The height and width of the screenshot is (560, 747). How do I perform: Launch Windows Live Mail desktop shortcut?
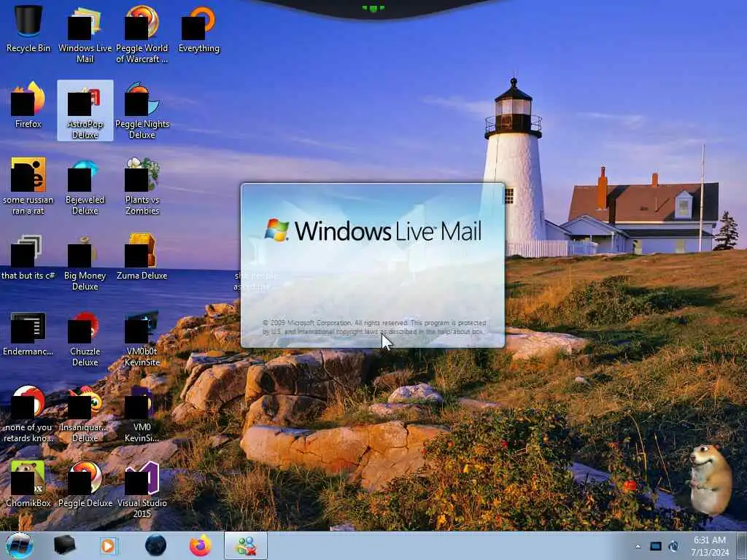(x=85, y=34)
